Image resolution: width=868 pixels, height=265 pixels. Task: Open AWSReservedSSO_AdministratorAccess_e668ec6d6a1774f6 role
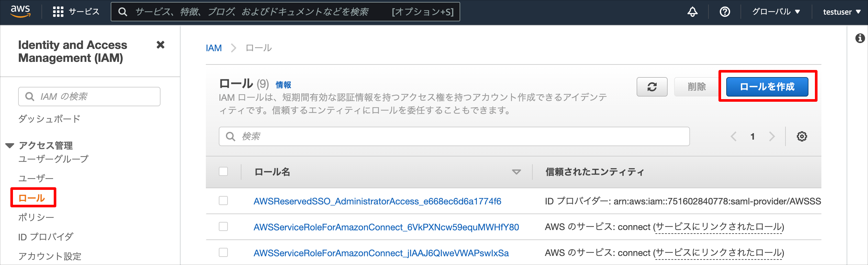[x=377, y=201]
